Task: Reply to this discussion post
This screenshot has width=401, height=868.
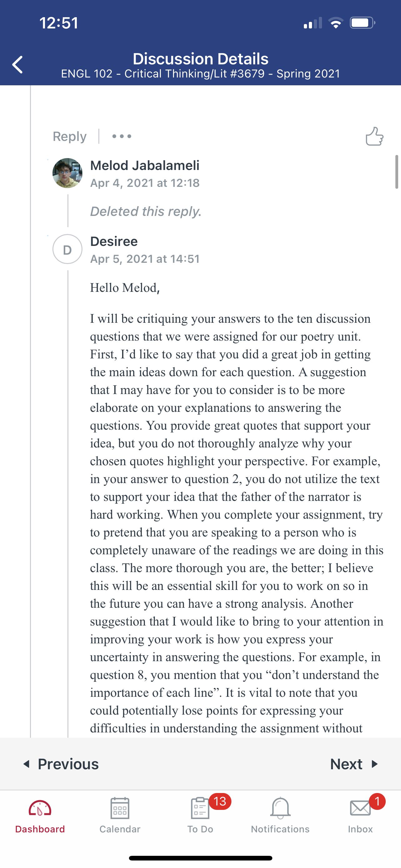Action: pyautogui.click(x=70, y=137)
